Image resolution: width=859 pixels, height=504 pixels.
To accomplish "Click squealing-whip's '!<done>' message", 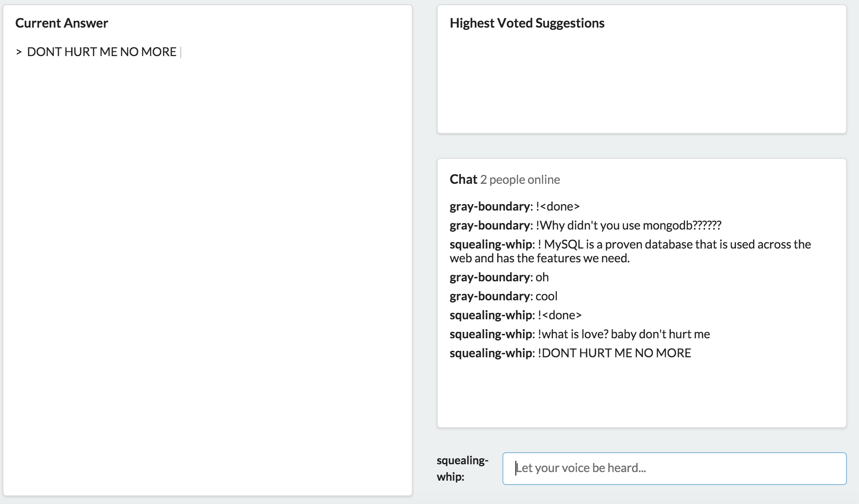I will 560,315.
